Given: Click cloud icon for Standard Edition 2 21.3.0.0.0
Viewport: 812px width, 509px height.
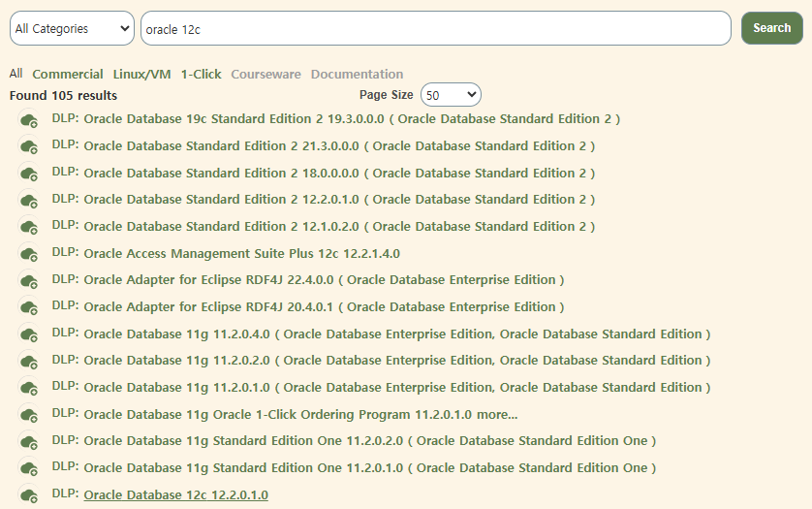Looking at the screenshot, I should [x=29, y=146].
